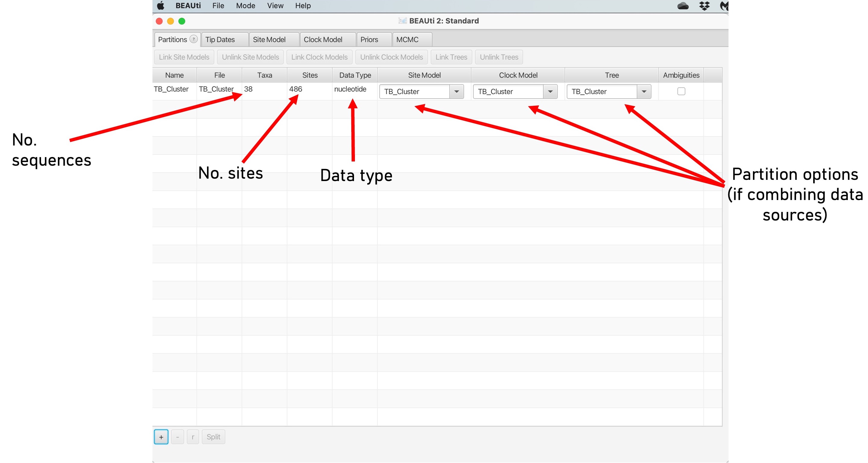Image resolution: width=868 pixels, height=463 pixels.
Task: Expand the Site Model TB_Cluster dropdown
Action: [x=456, y=92]
